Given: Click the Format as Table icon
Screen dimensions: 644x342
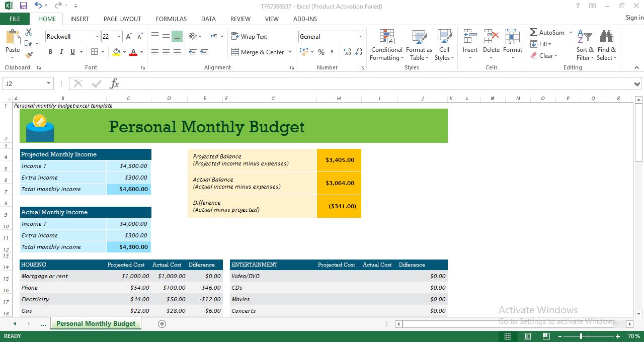Looking at the screenshot, I should point(419,44).
